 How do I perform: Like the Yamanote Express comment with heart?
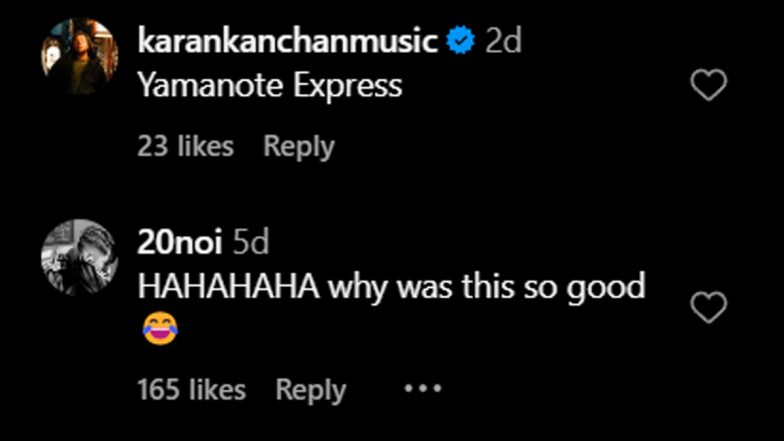(x=709, y=87)
